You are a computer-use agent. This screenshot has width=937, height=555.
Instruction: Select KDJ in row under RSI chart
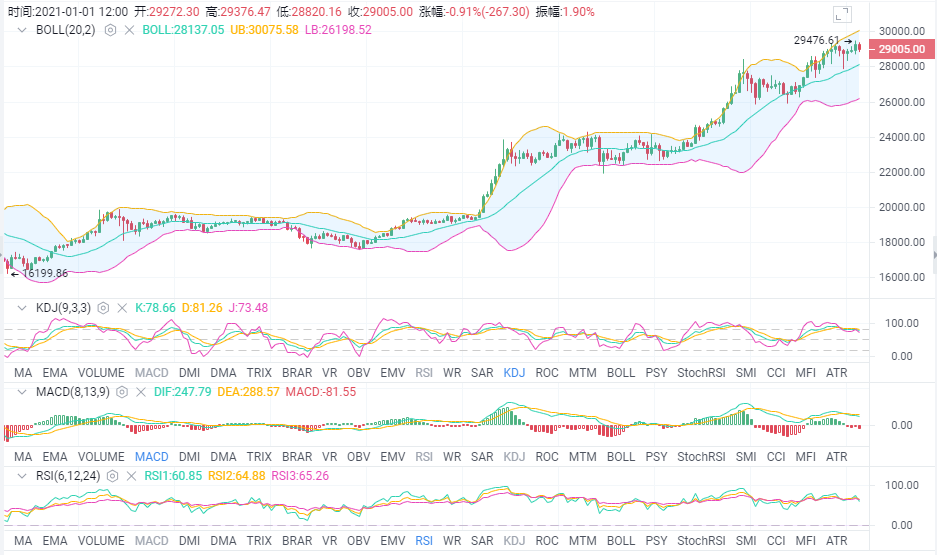(x=515, y=541)
